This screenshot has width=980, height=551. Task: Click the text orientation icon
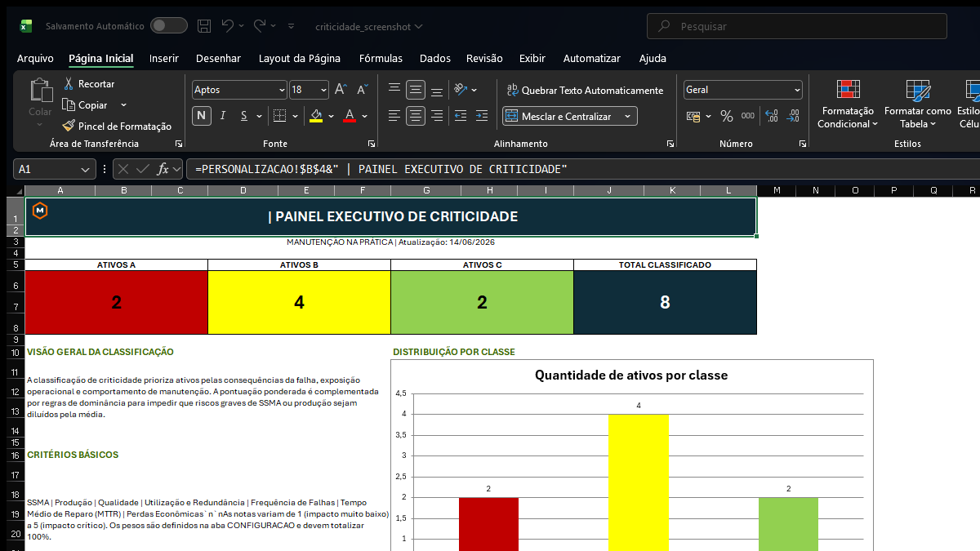[461, 90]
